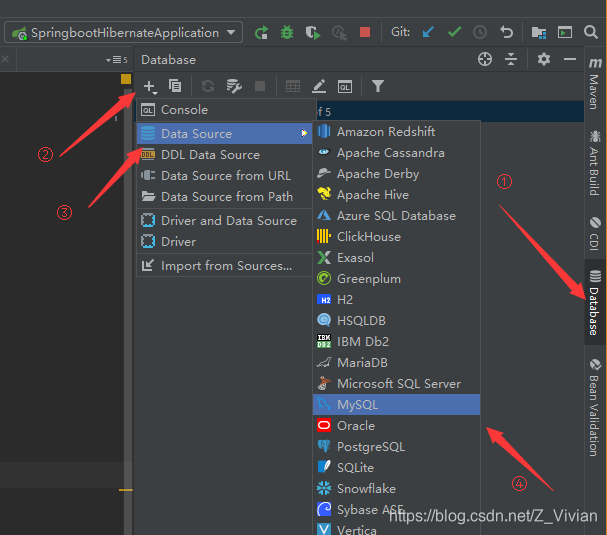Open the recent editor tabs list dropdown
The image size is (607, 535).
[x=117, y=60]
